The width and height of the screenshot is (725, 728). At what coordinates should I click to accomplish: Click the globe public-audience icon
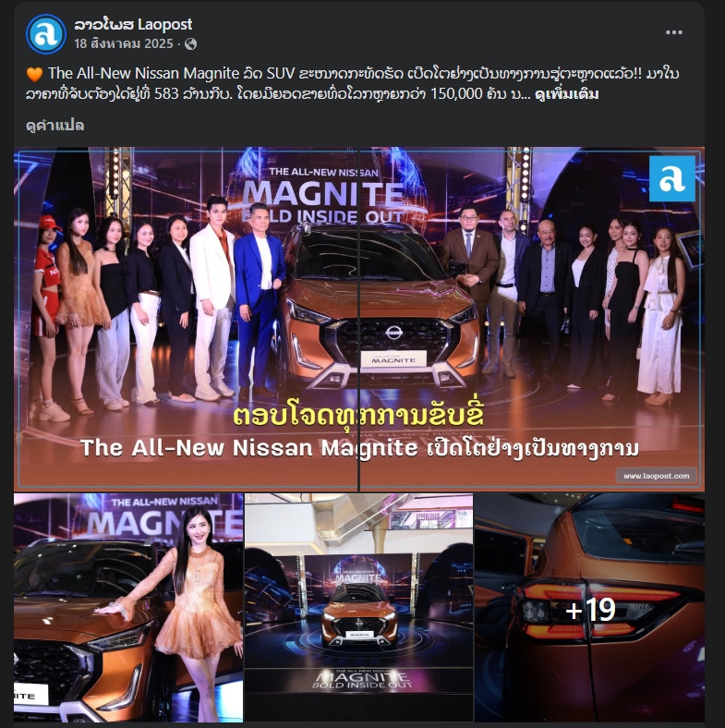coord(191,44)
